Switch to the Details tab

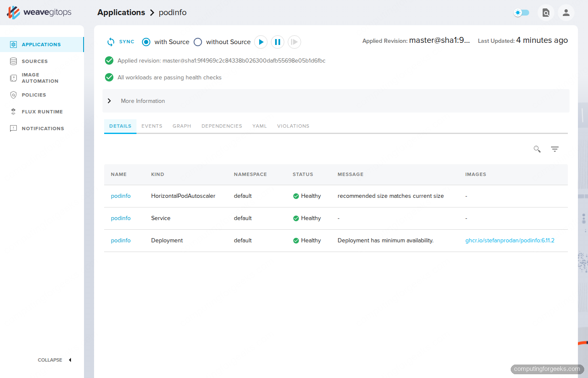tap(120, 126)
